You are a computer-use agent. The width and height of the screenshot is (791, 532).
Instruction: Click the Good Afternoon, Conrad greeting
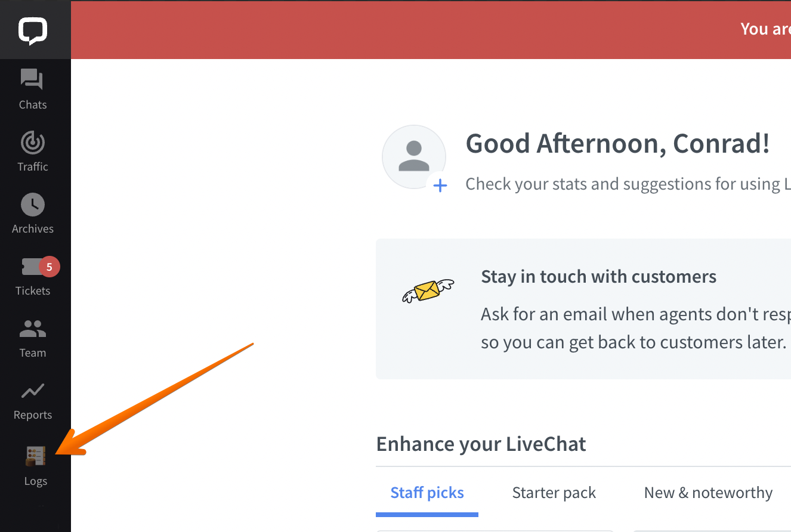pyautogui.click(x=617, y=143)
